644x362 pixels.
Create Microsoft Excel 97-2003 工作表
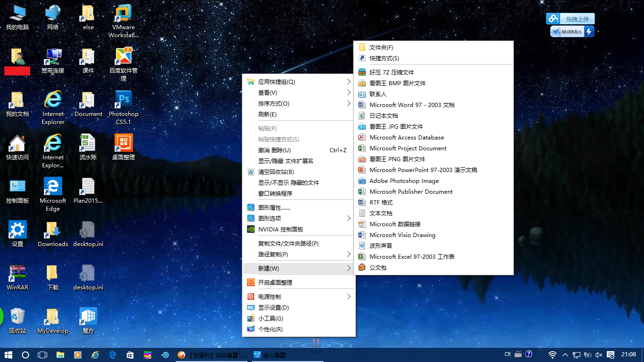433,256
